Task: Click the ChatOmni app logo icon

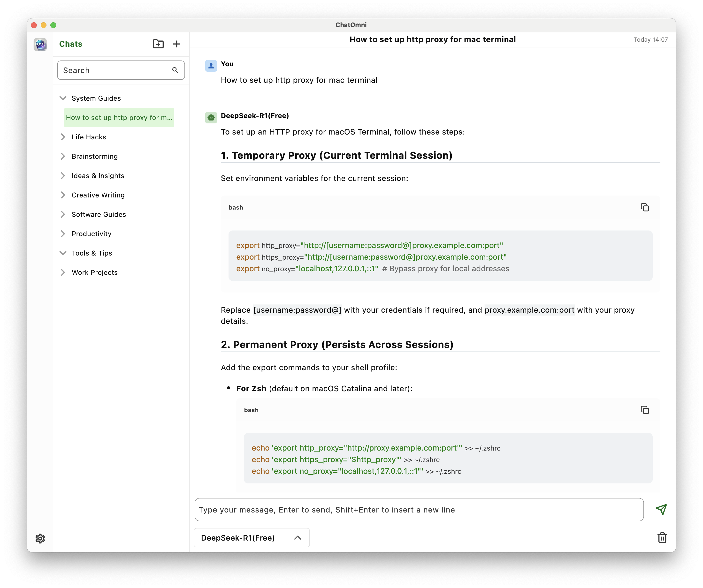Action: [x=40, y=44]
